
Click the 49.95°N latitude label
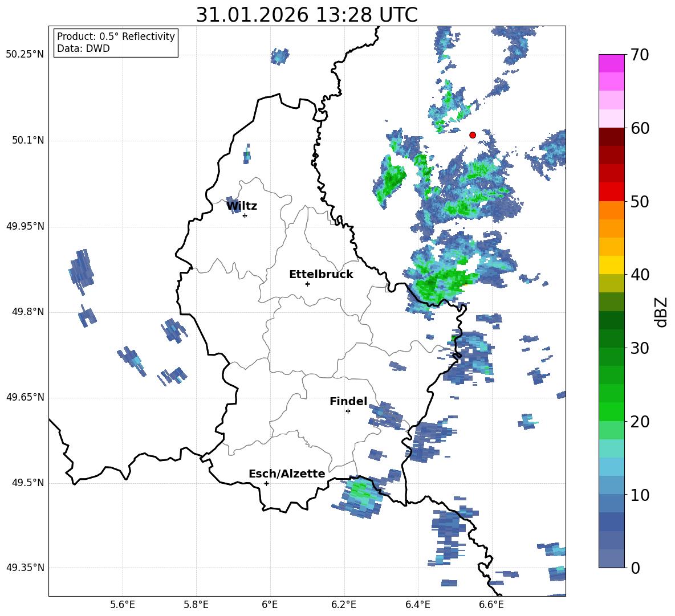25,226
